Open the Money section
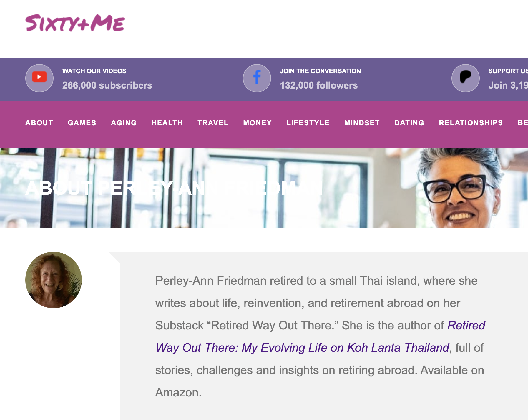528x420 pixels. coord(258,123)
